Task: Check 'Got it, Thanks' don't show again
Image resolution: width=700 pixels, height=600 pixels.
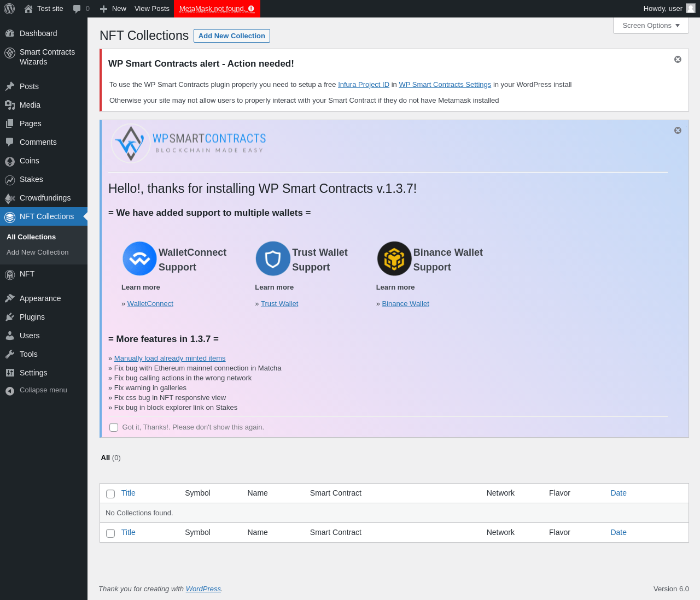Action: click(x=114, y=427)
